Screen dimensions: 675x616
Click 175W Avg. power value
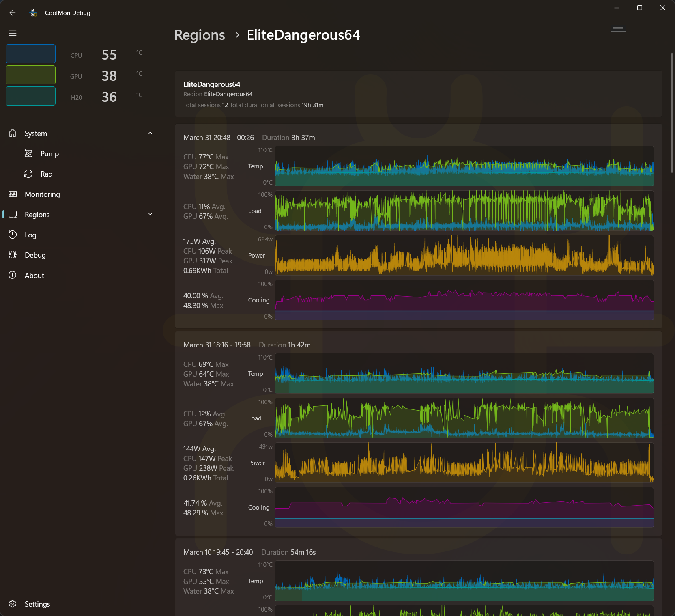200,241
